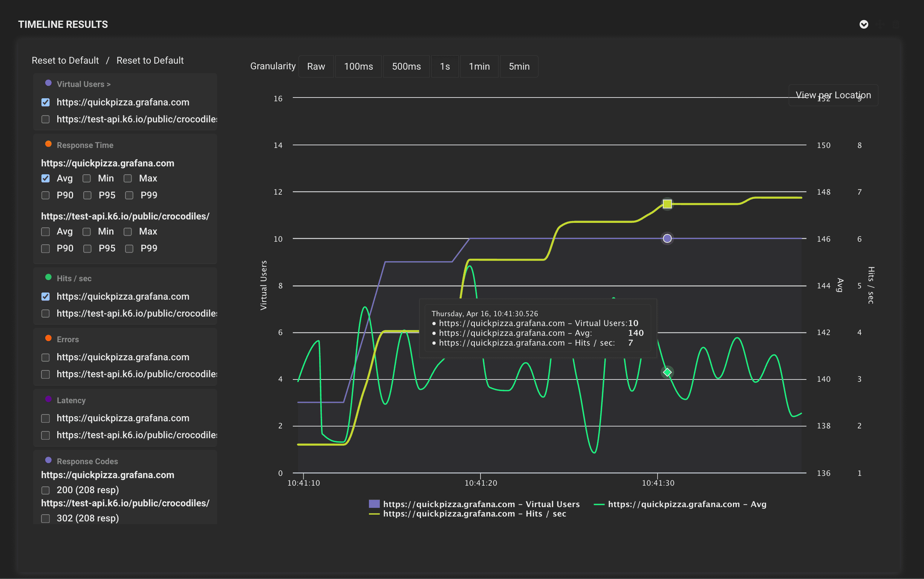Click the green diamond Avg chart marker
This screenshot has height=579, width=924.
pos(667,372)
